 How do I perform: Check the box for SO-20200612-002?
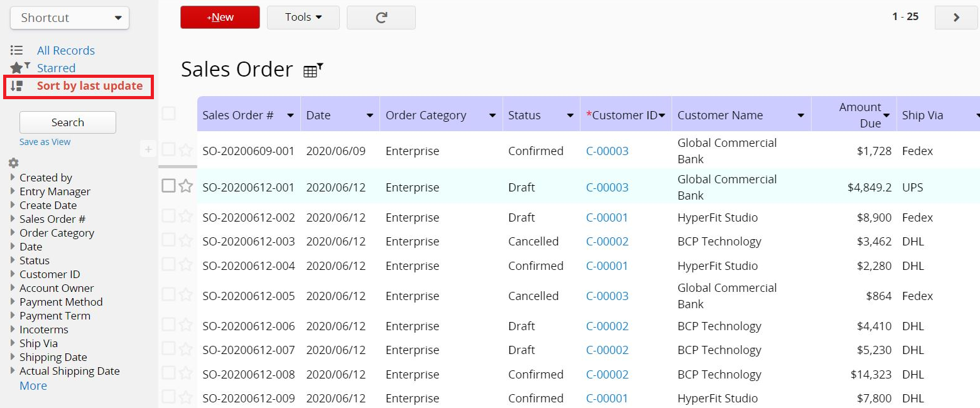[x=168, y=216]
